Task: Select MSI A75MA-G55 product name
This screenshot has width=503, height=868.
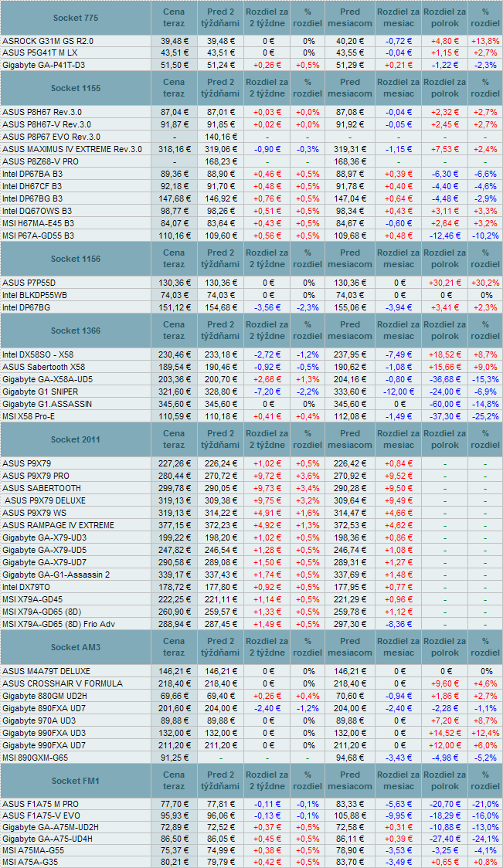Action: (x=33, y=851)
